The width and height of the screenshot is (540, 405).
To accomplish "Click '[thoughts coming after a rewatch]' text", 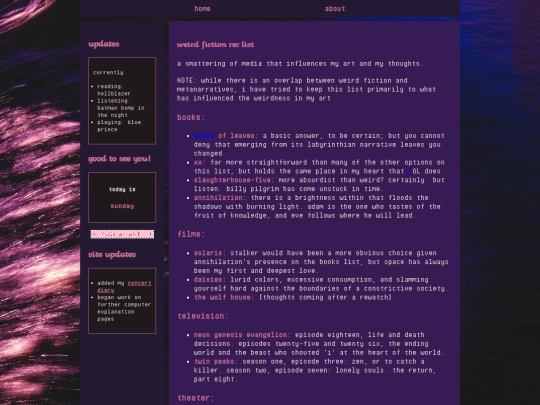I will pos(325,298).
